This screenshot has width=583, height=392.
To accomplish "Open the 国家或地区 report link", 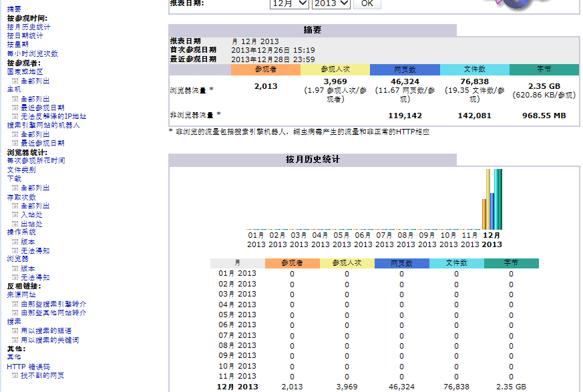I will point(25,71).
